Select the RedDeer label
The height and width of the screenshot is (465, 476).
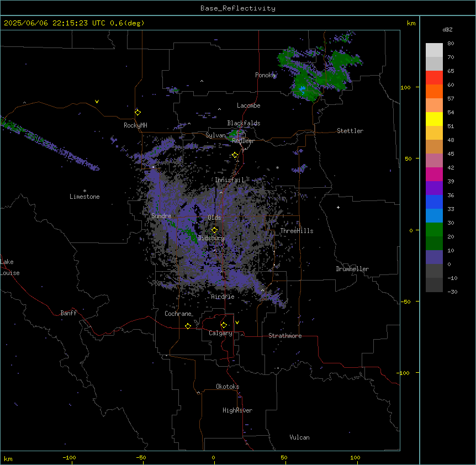click(243, 141)
